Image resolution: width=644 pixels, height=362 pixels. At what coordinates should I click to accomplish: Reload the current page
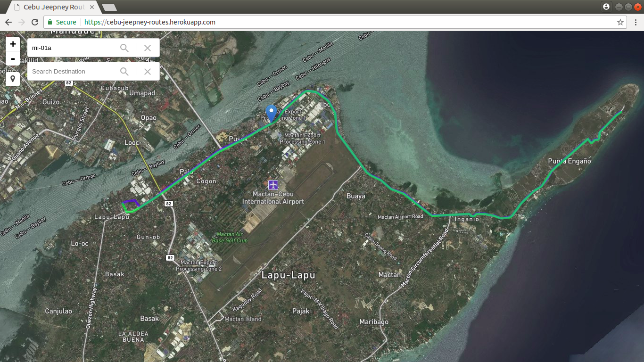[35, 22]
